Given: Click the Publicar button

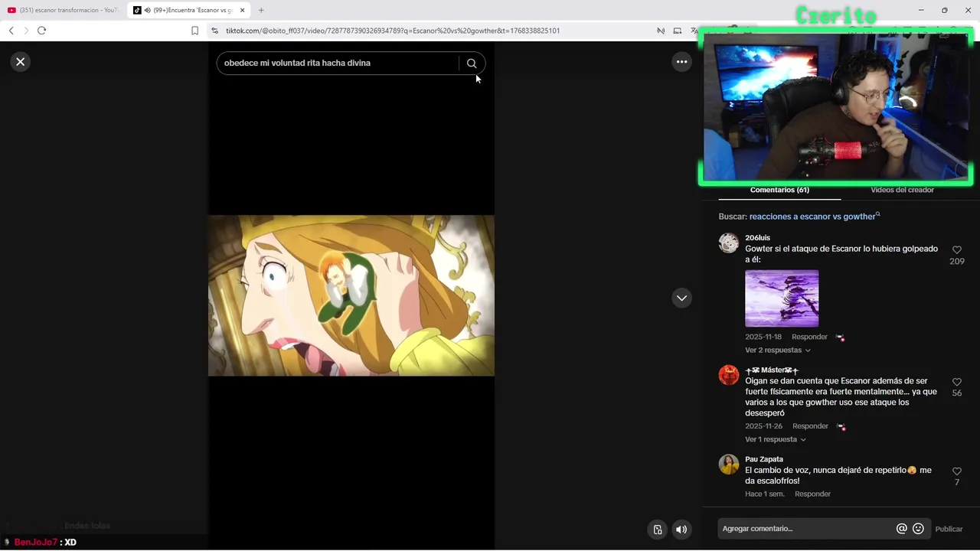Looking at the screenshot, I should 949,529.
